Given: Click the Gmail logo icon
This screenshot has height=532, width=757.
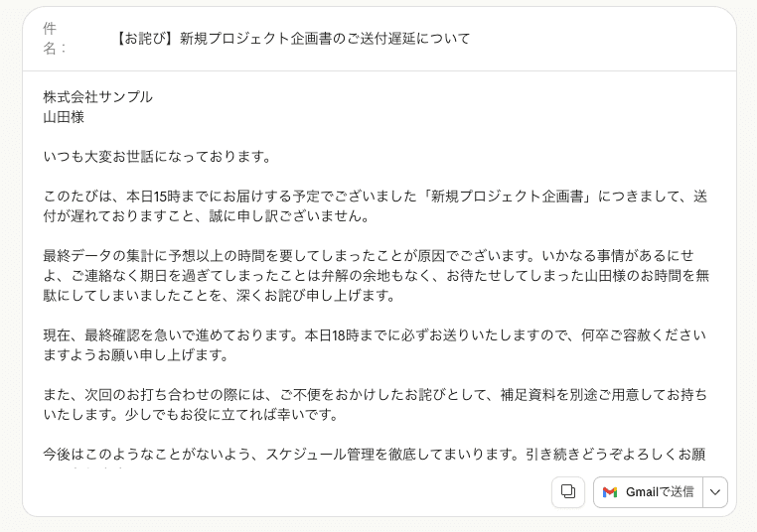Looking at the screenshot, I should (x=610, y=492).
